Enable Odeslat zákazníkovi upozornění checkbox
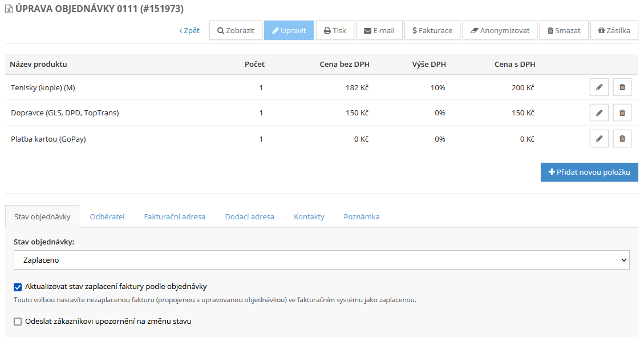The width and height of the screenshot is (644, 337). point(18,322)
